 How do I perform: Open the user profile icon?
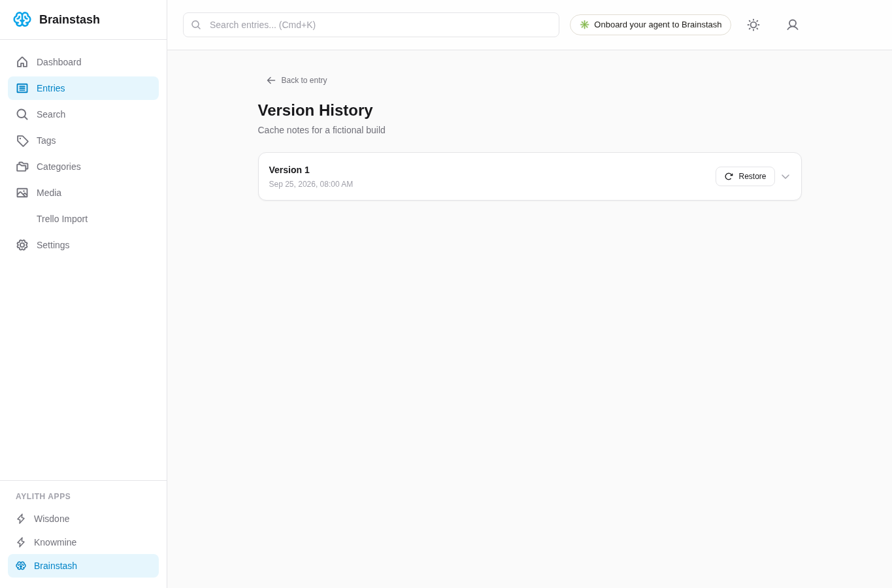click(793, 25)
